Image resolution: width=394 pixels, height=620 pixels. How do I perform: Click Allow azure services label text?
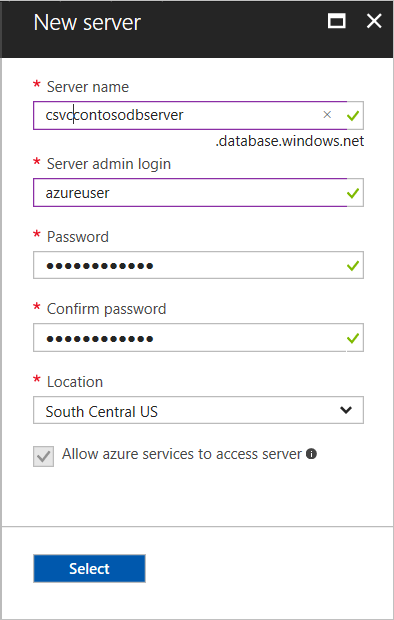coord(182,454)
